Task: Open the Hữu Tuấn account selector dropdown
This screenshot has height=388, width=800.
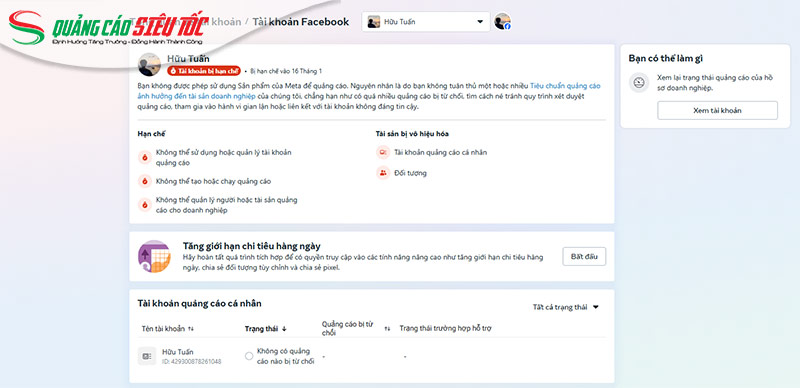Action: (426, 22)
